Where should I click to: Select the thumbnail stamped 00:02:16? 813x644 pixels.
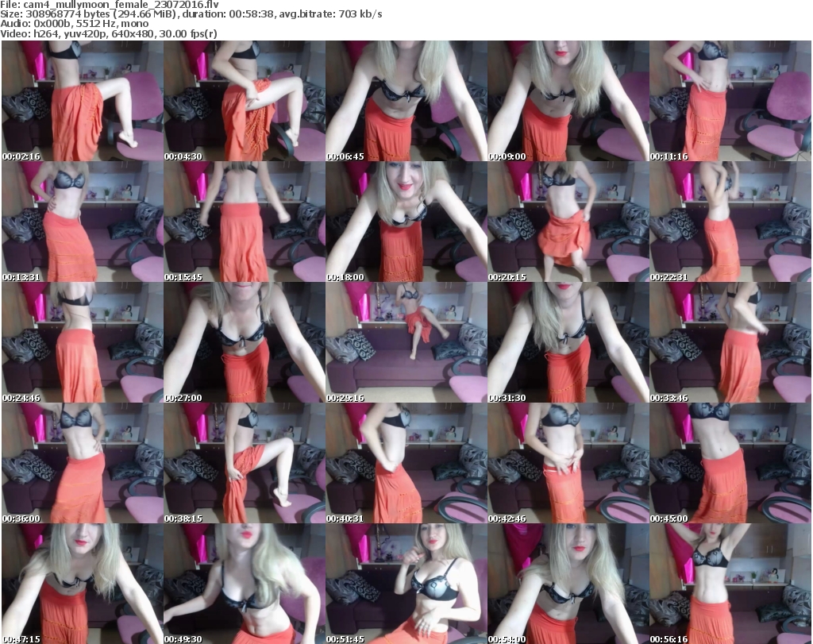83,101
